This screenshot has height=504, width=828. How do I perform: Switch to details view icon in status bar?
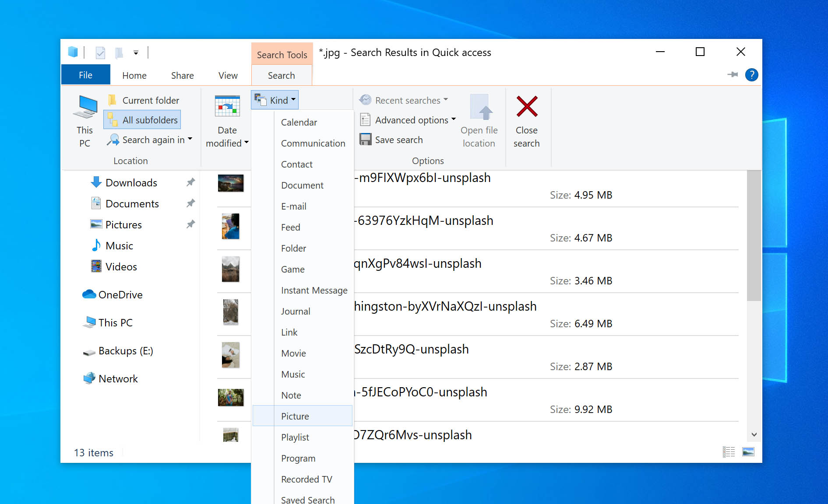tap(729, 452)
